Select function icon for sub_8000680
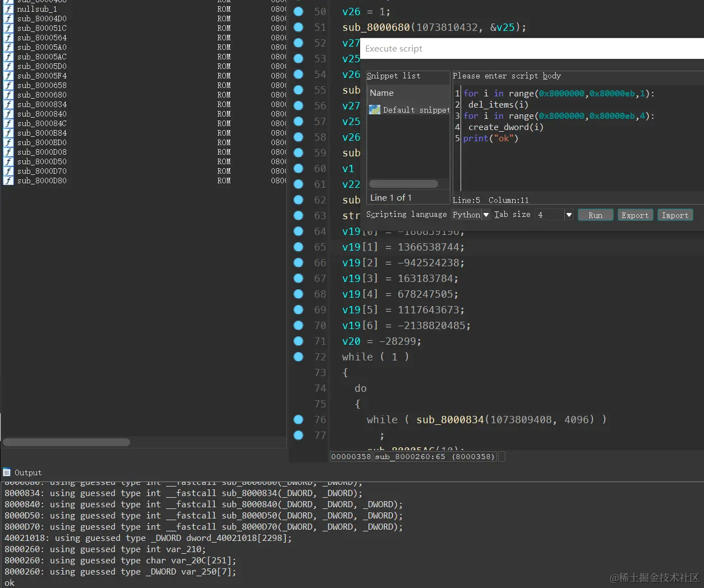 [8, 95]
